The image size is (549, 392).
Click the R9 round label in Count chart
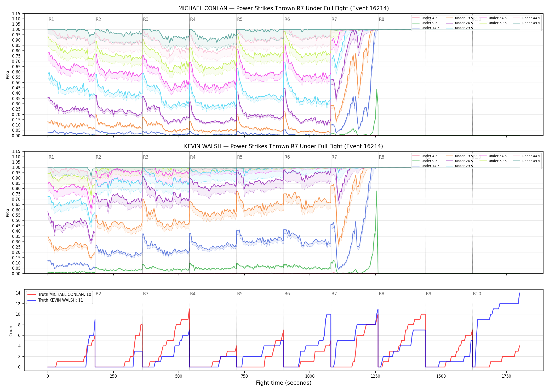pos(428,294)
